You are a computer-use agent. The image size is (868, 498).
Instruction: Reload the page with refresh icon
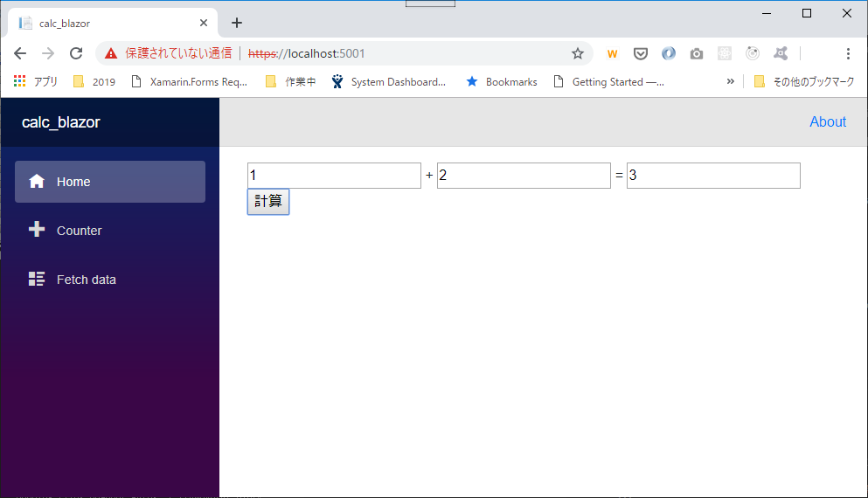click(x=76, y=53)
